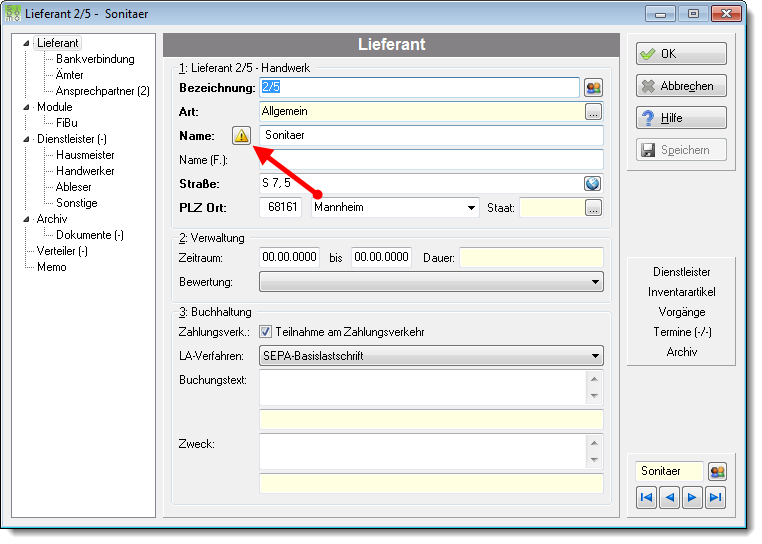Click the Staat field
The image size is (762, 544).
click(x=552, y=208)
